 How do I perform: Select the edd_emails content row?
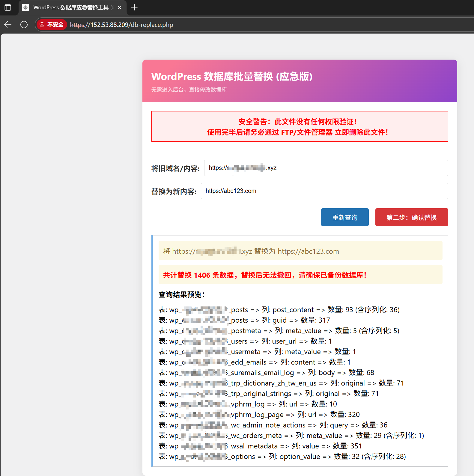(x=255, y=362)
